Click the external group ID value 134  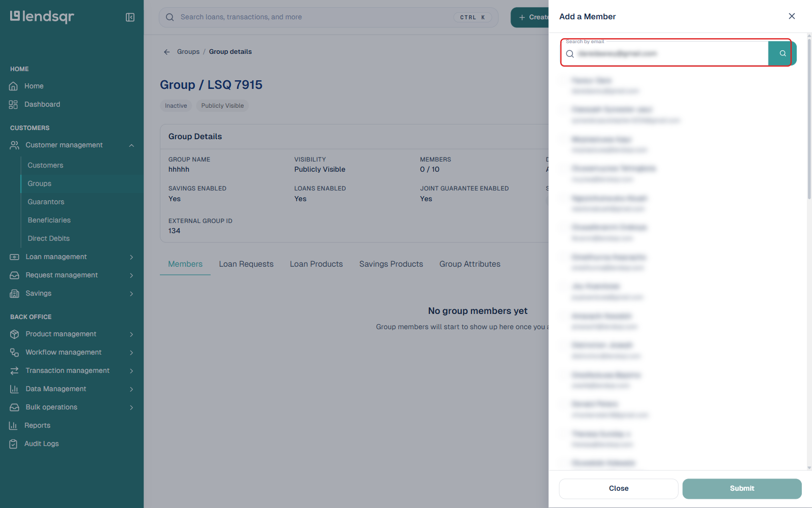click(175, 231)
